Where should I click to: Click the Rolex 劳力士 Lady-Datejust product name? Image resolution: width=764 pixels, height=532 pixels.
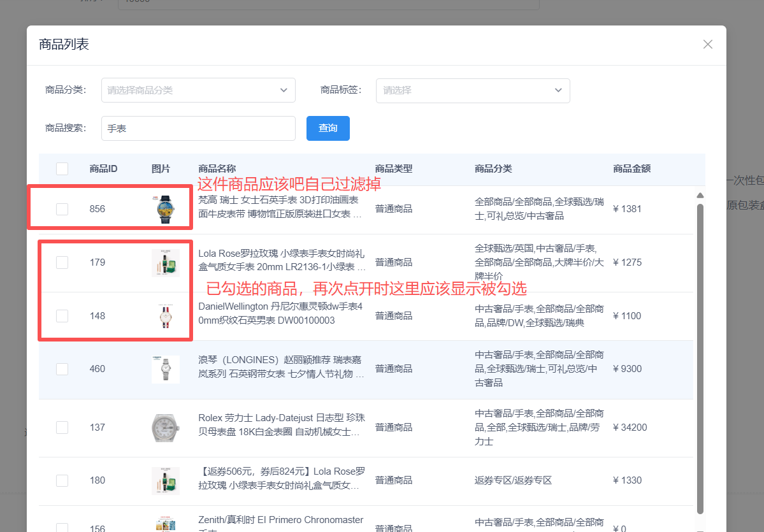pyautogui.click(x=282, y=425)
